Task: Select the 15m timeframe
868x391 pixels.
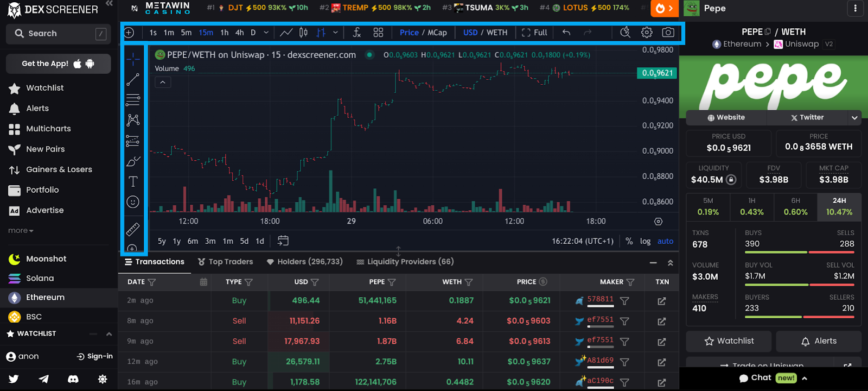Action: 206,33
